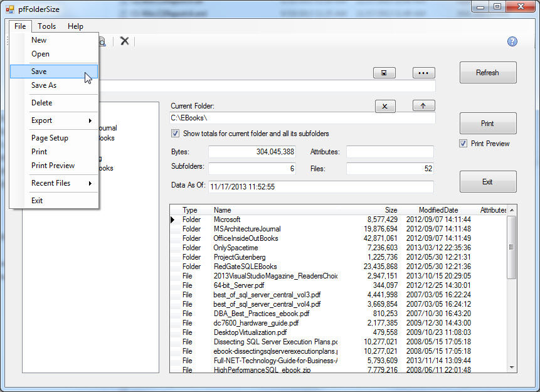
Task: Open the File menu
Action: click(20, 26)
